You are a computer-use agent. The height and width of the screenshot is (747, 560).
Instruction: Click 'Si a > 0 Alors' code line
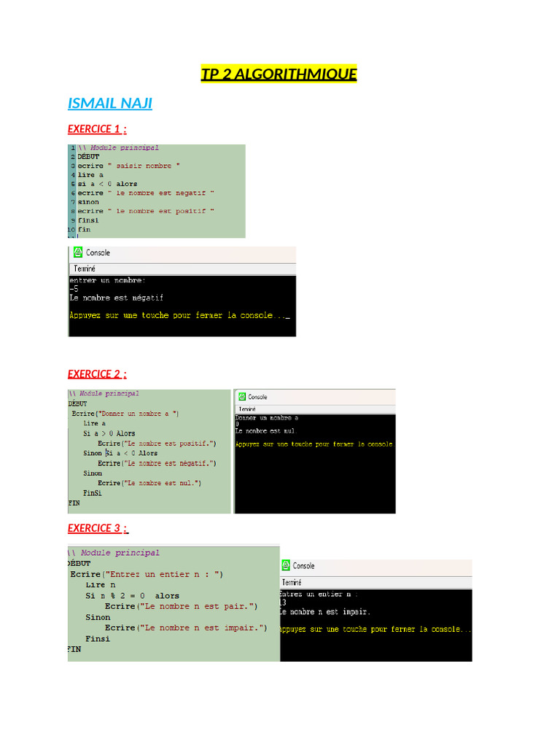[x=109, y=433]
